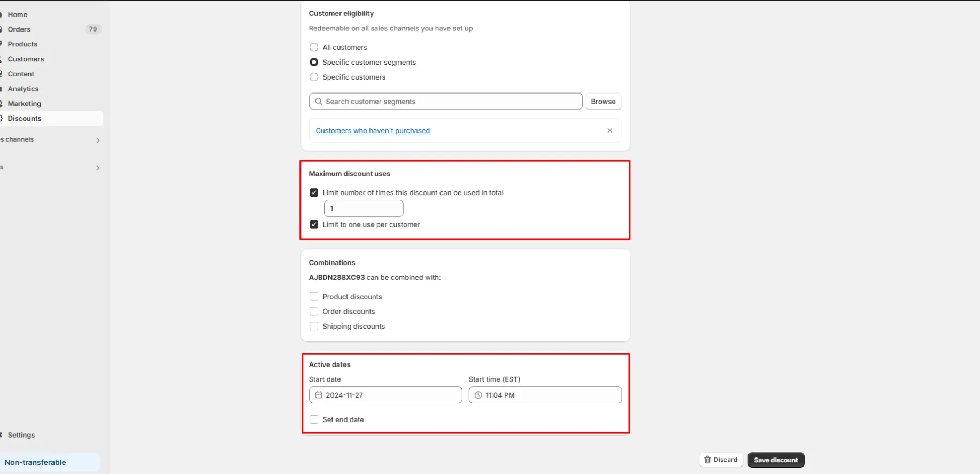Open the Start date picker field

[385, 395]
